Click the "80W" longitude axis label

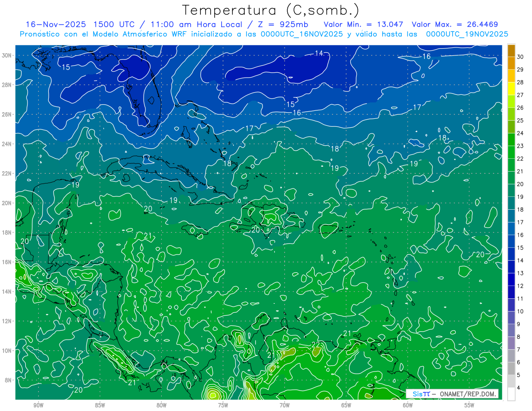pyautogui.click(x=161, y=405)
